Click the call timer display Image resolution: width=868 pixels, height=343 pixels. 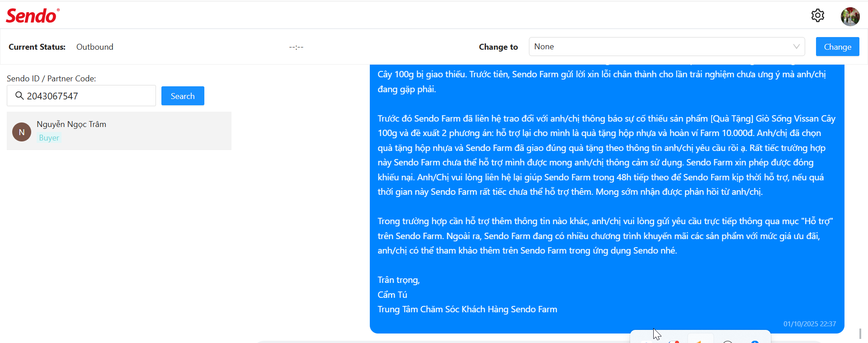tap(296, 47)
